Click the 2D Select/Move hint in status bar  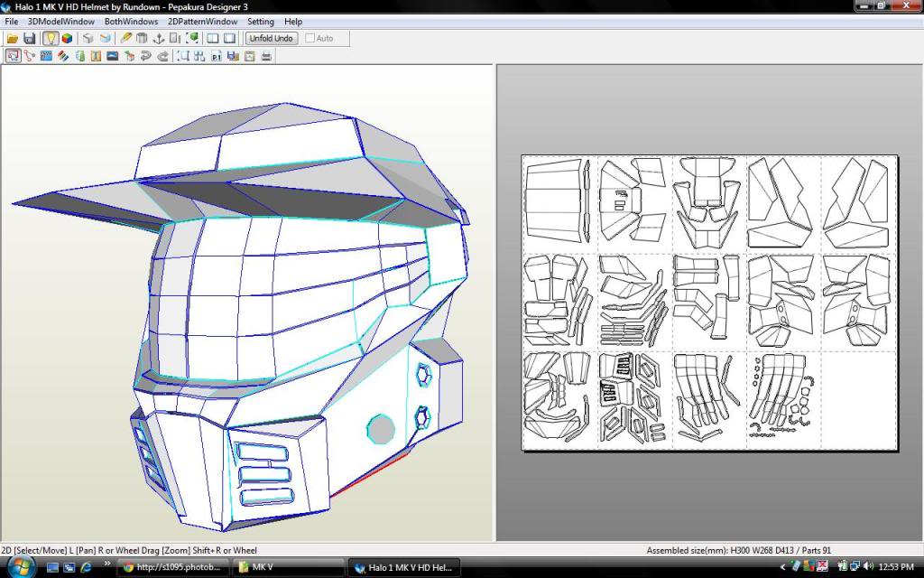pyautogui.click(x=128, y=550)
